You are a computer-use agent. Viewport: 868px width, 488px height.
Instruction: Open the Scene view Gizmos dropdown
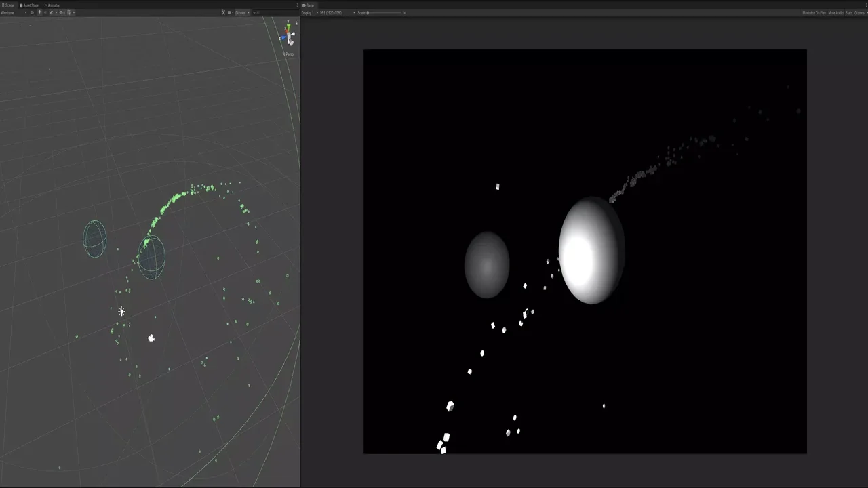coord(242,12)
